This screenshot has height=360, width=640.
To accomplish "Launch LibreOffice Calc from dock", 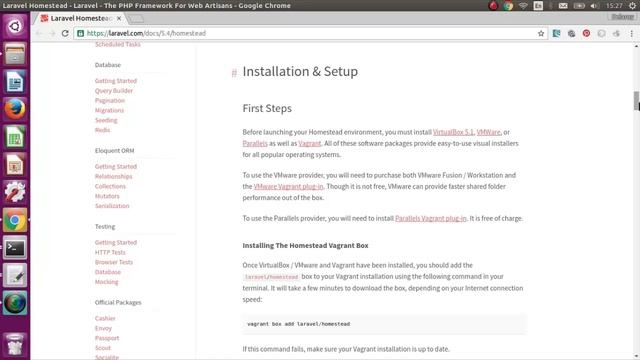I will [15, 137].
